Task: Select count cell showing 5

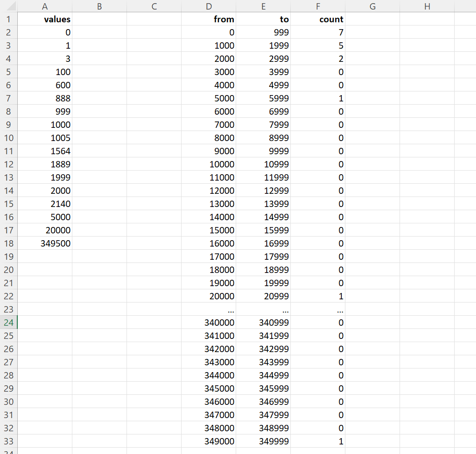Action: 318,45
